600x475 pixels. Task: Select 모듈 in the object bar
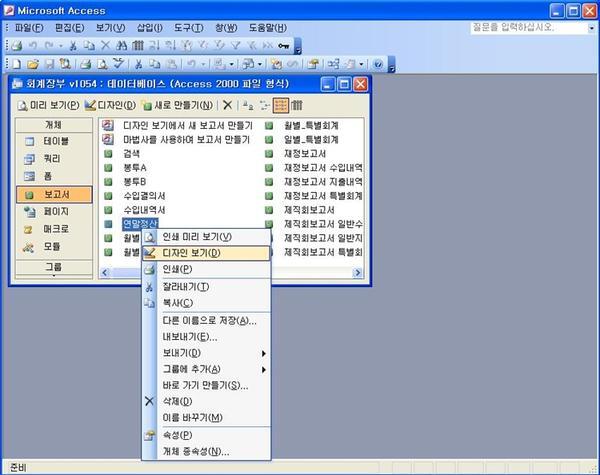[x=54, y=246]
